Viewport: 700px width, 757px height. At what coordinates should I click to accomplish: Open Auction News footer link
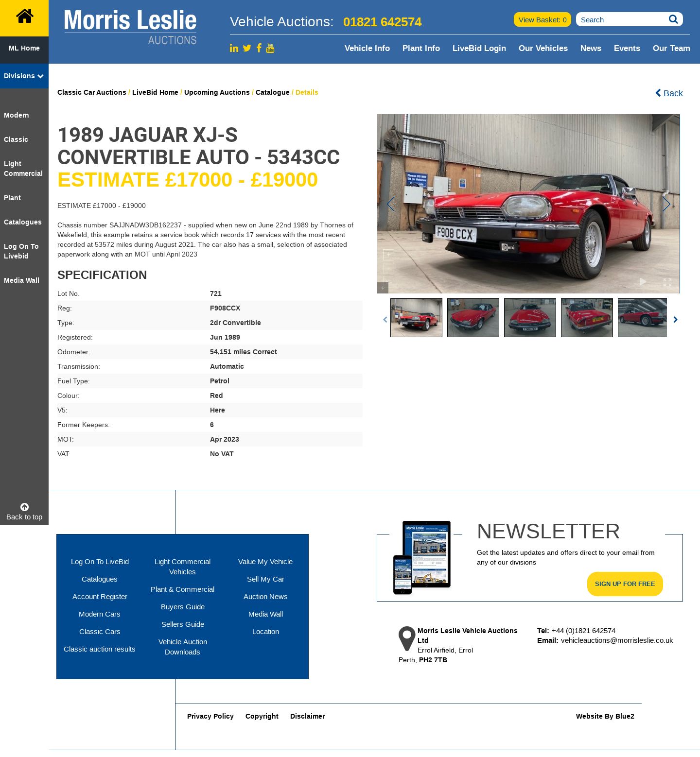(265, 597)
